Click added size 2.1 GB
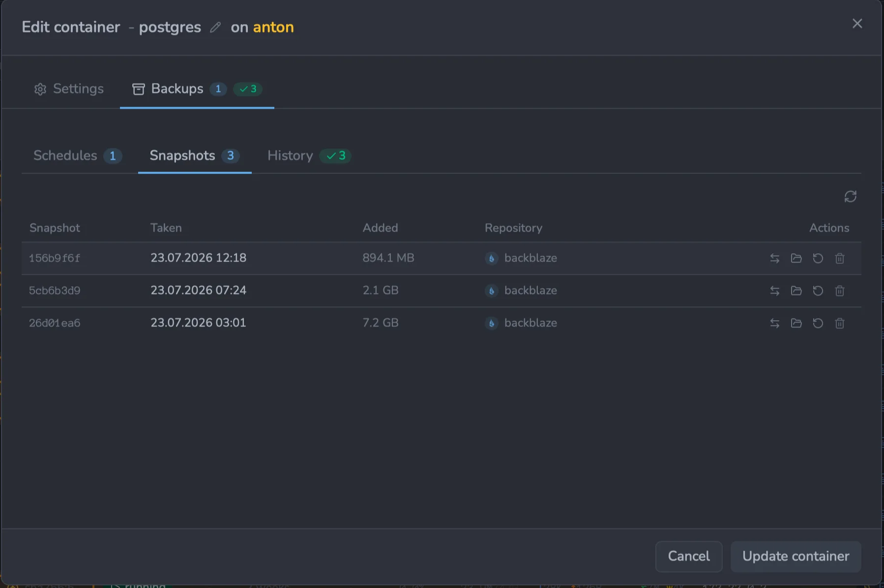The width and height of the screenshot is (884, 588). pyautogui.click(x=381, y=290)
